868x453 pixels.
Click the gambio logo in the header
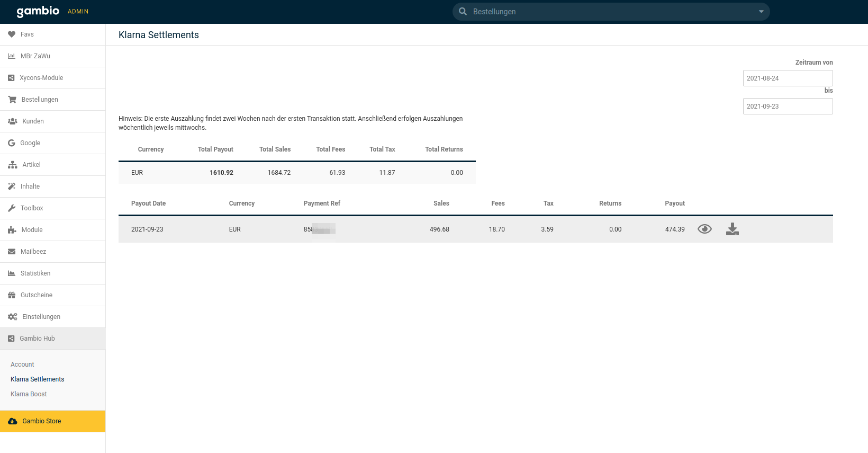(x=38, y=11)
